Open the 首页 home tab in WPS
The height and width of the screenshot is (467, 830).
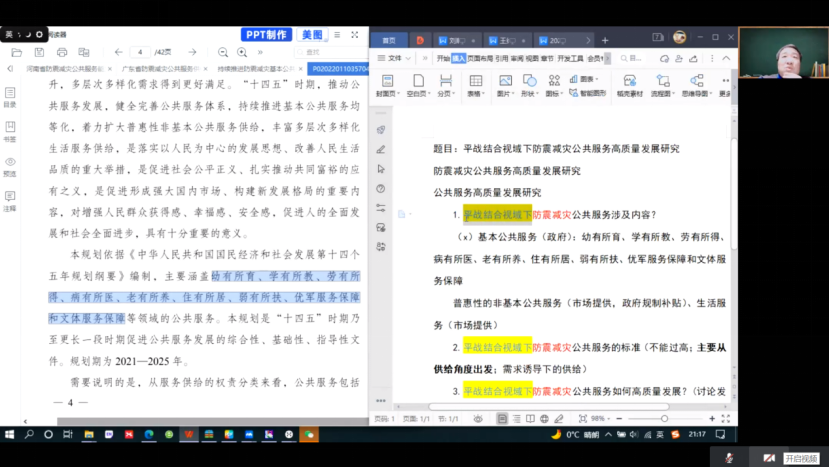point(388,41)
